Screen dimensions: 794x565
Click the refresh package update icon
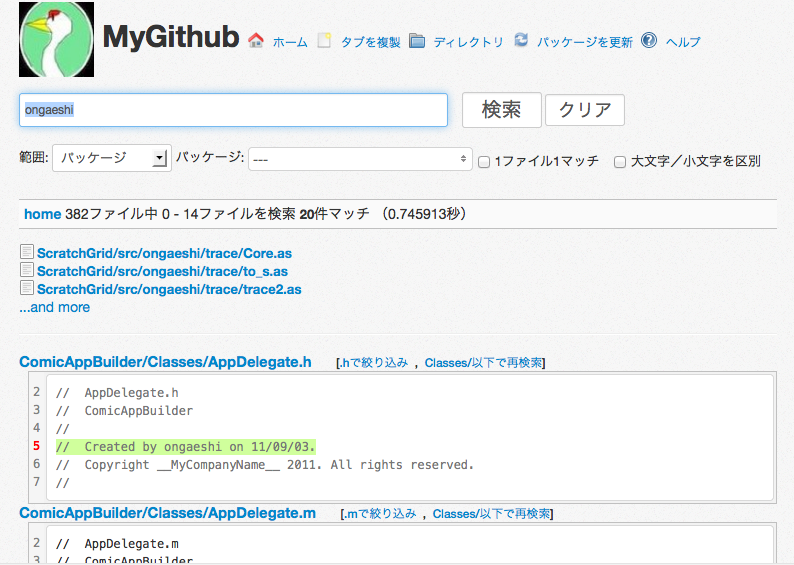point(521,40)
